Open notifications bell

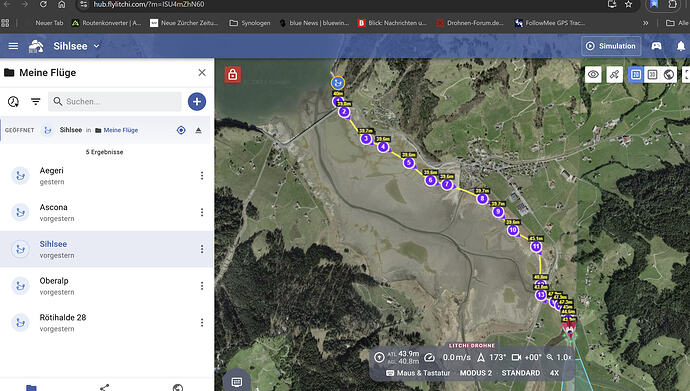click(x=681, y=46)
